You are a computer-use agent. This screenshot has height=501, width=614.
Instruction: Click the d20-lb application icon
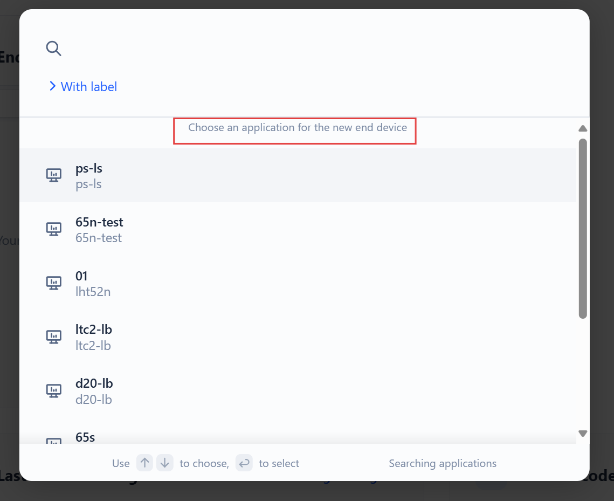54,391
